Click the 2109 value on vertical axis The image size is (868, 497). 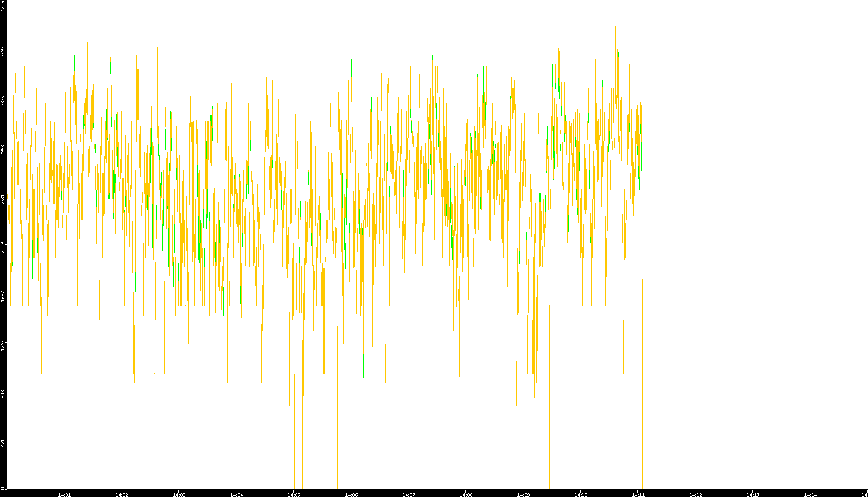click(x=3, y=247)
